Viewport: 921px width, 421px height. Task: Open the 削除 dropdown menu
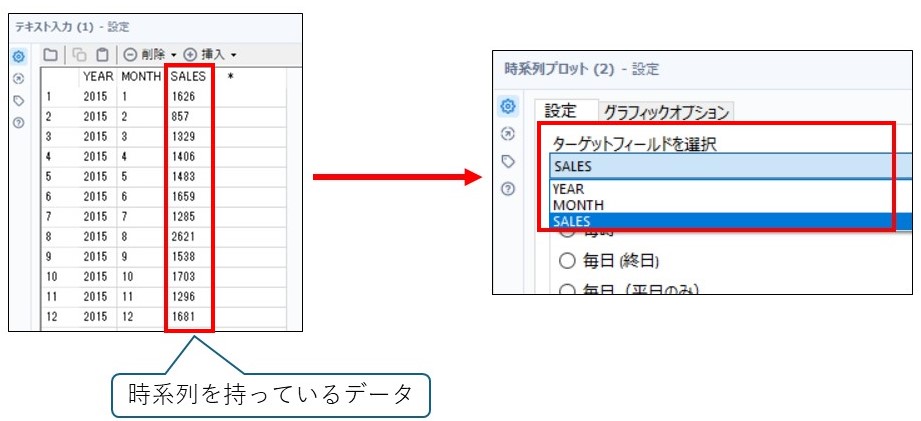(150, 54)
